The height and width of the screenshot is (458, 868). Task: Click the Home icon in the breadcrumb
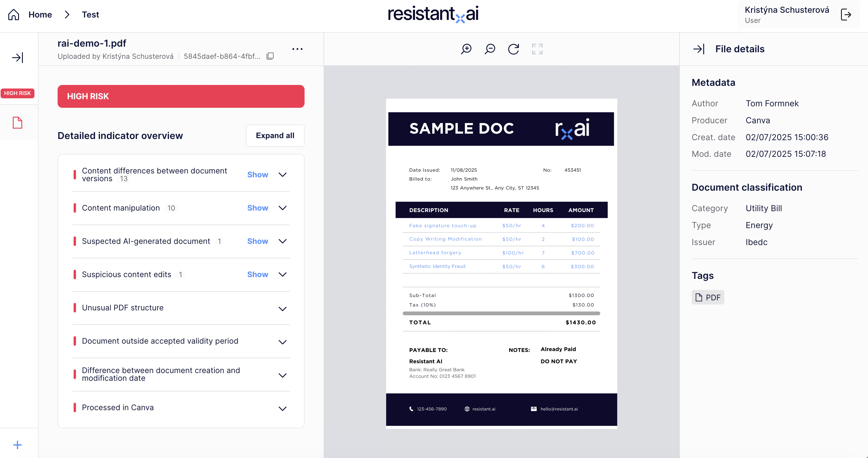pos(13,15)
